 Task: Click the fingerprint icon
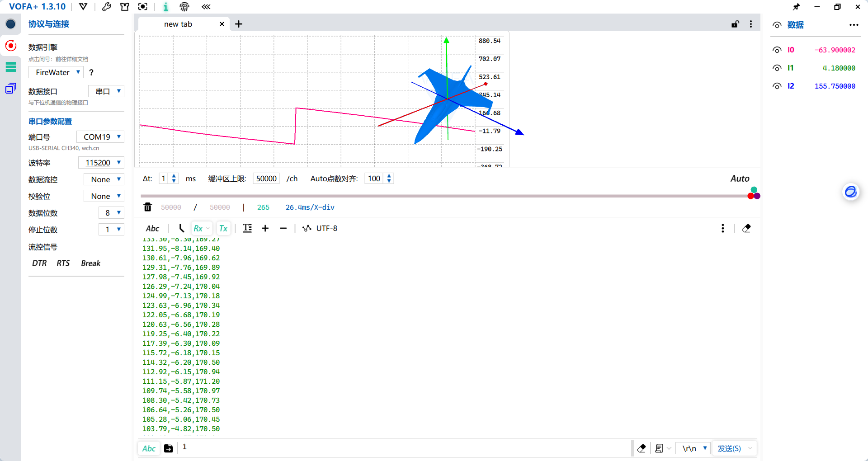[184, 7]
